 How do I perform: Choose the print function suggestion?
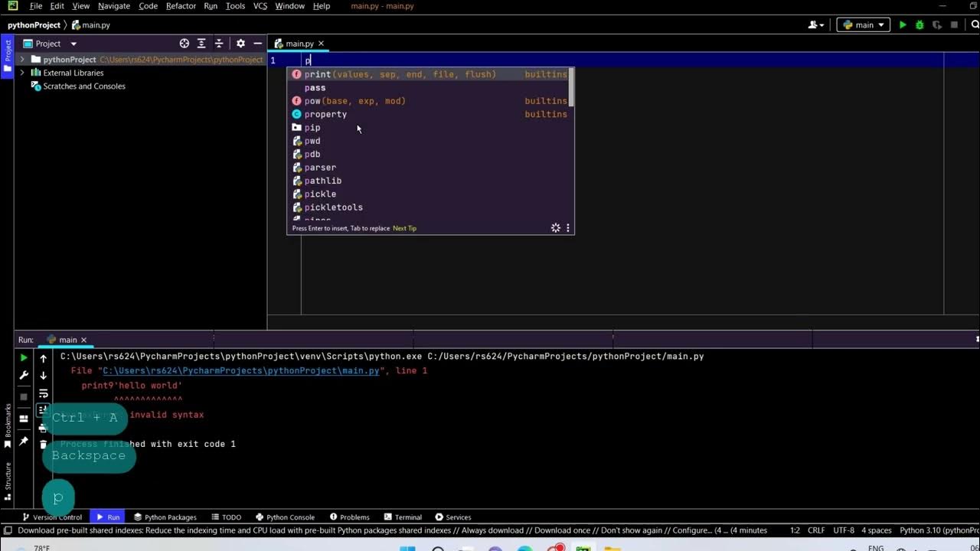click(x=430, y=74)
